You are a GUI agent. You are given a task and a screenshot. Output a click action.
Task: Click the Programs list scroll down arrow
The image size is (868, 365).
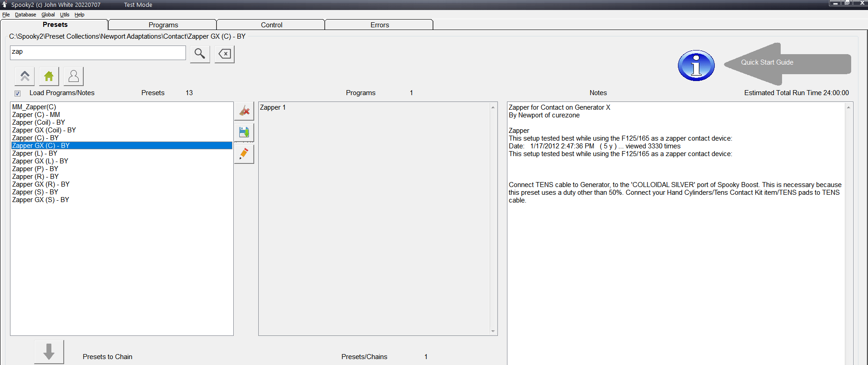click(x=493, y=331)
